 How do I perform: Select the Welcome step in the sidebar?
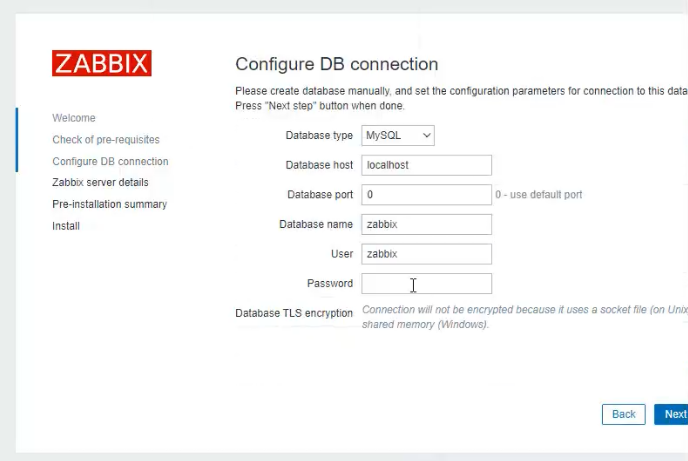coord(74,118)
